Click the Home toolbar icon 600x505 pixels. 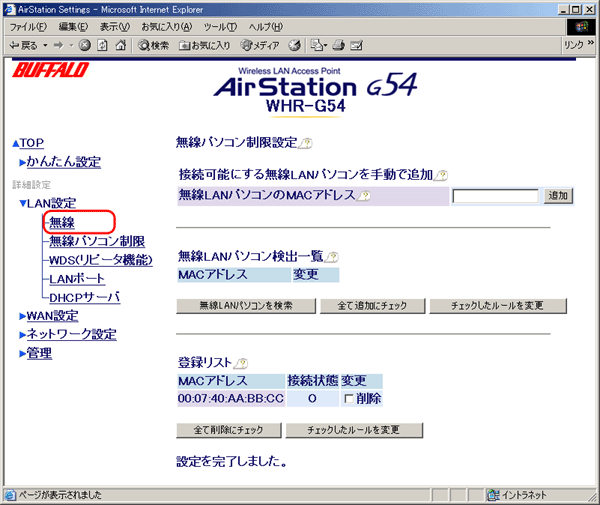(x=121, y=45)
